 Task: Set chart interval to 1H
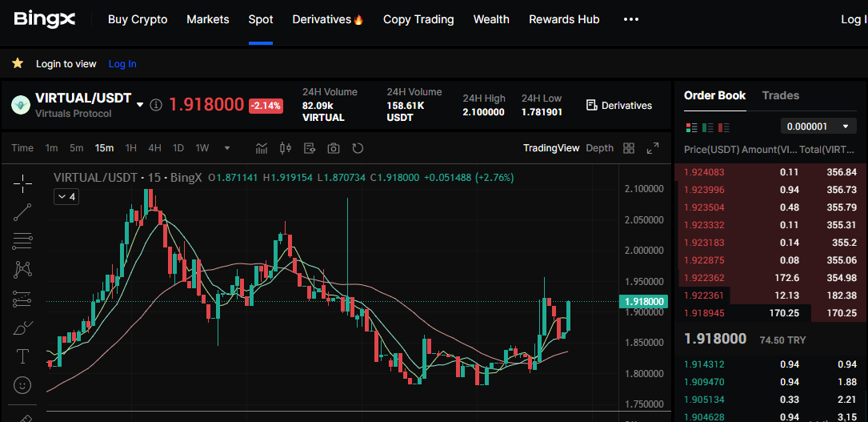130,148
